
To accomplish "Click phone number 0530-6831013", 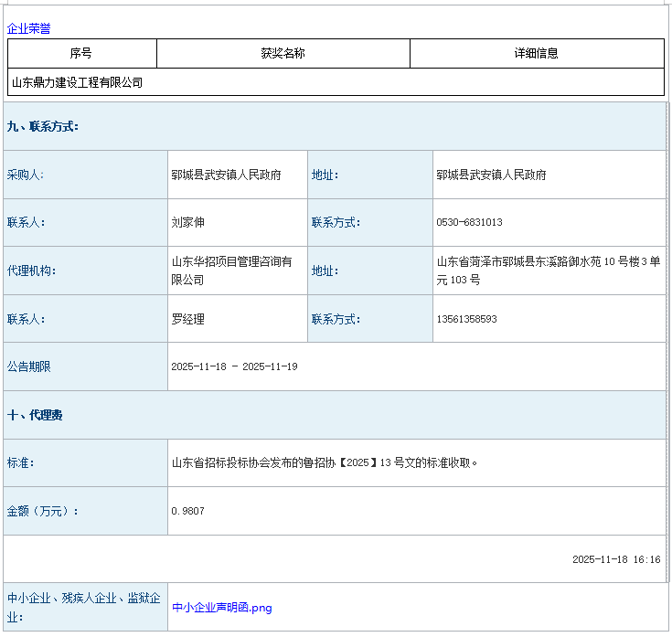I will pos(469,222).
